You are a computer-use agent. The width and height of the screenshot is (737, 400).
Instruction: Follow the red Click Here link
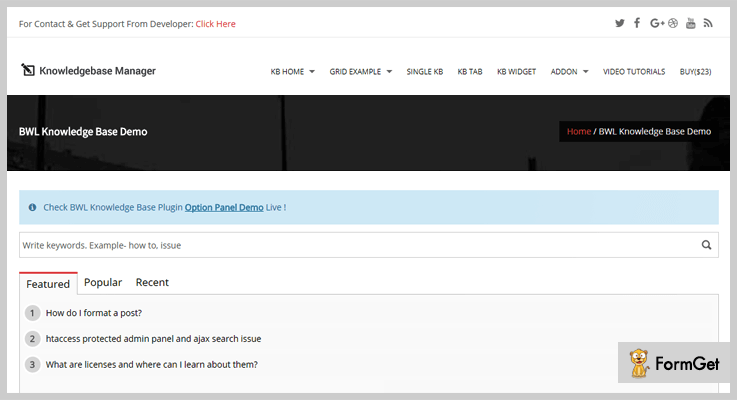(215, 24)
